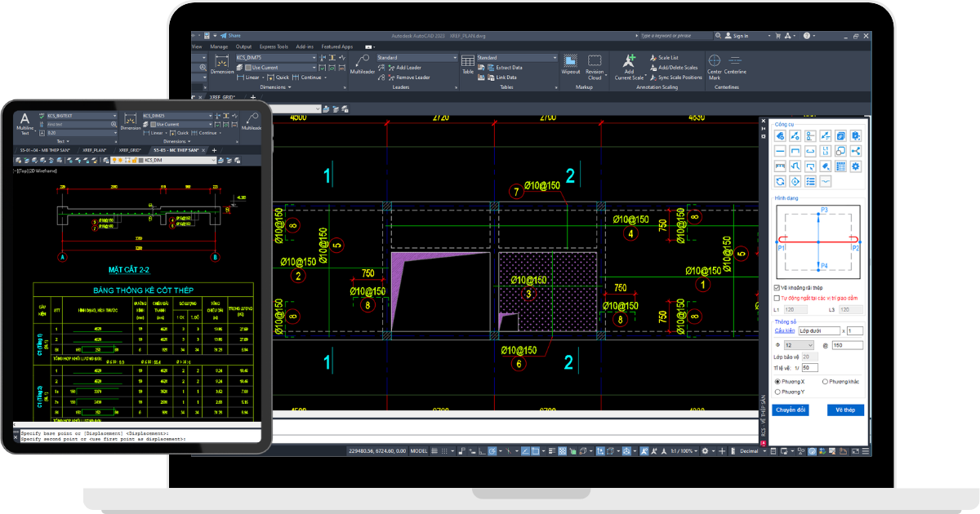Tick Tự động ngắt tại các vị trí giao dầm
The height and width of the screenshot is (514, 980).
click(x=777, y=299)
